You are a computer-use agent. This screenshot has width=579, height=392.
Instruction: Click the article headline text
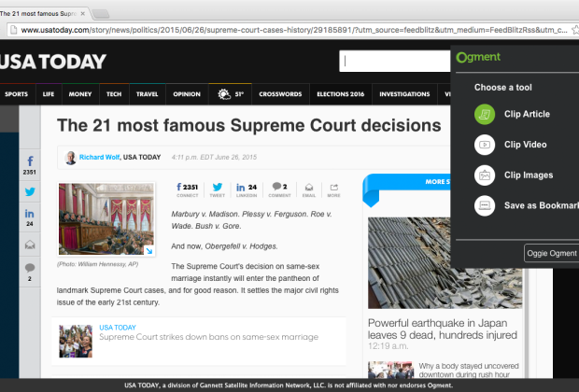click(249, 125)
